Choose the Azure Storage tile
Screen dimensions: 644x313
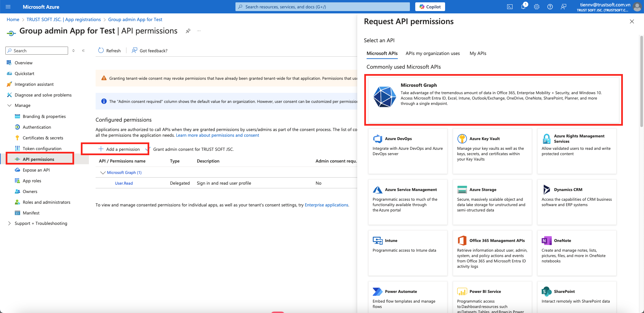492,202
